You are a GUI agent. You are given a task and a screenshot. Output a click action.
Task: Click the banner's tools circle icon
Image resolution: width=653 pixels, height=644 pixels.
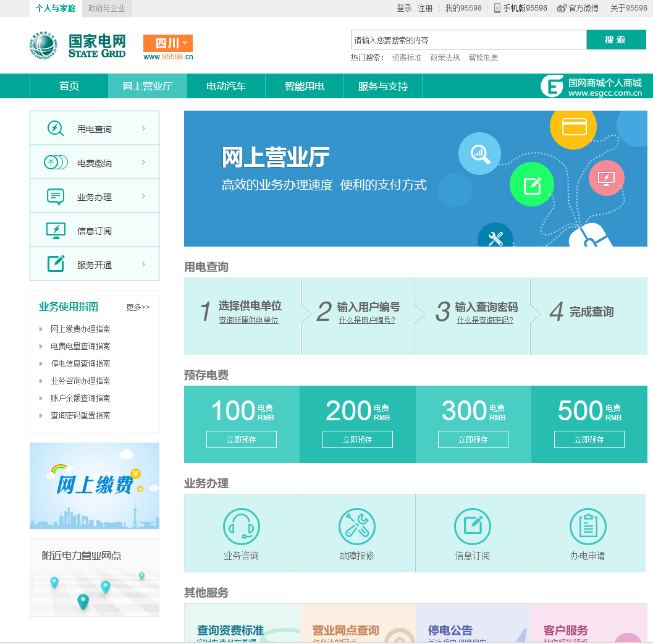click(x=495, y=235)
